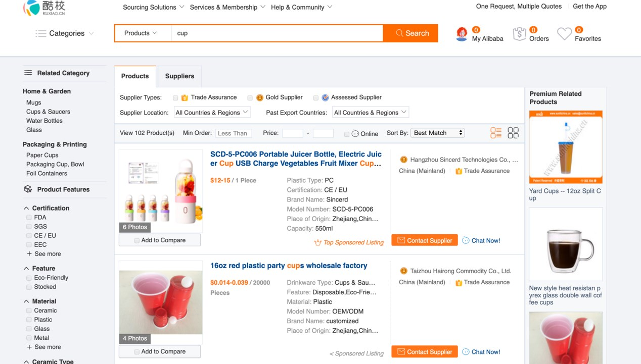641x364 pixels.
Task: Open the juicer bottle product thumbnail
Action: point(161,186)
